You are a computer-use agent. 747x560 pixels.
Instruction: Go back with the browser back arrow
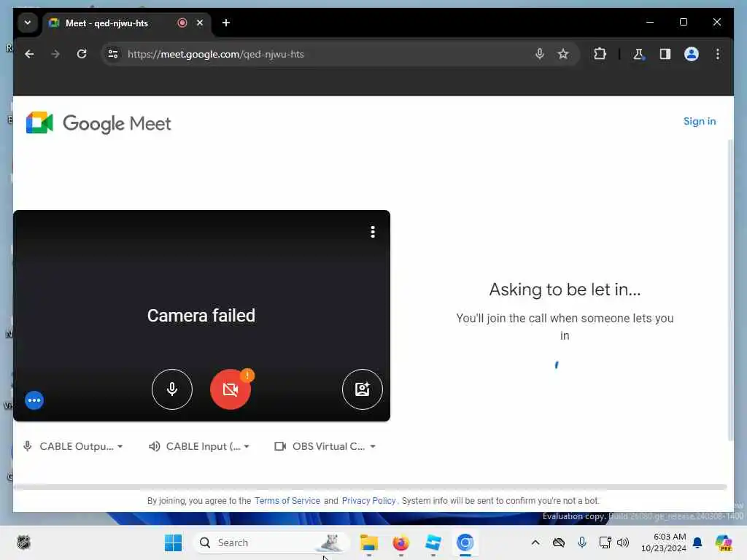point(29,54)
